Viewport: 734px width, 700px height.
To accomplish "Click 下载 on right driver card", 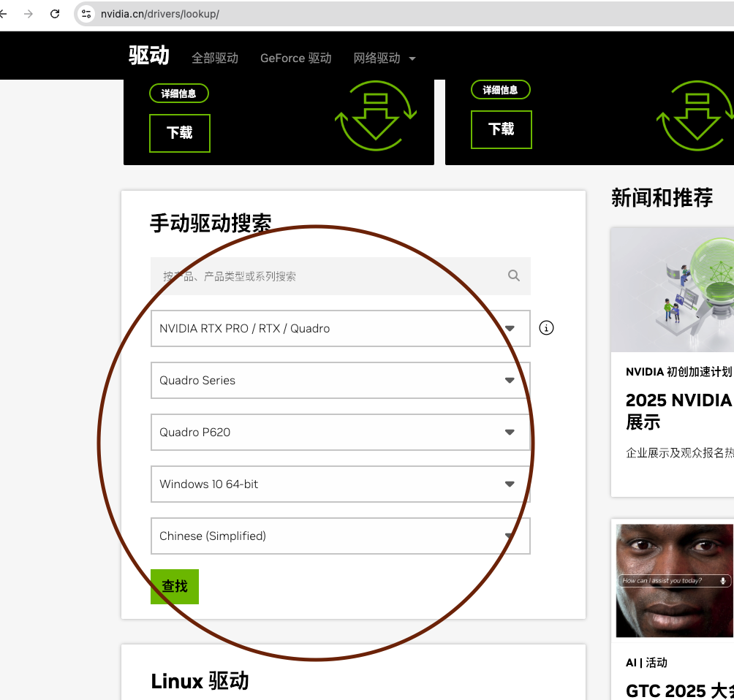I will (502, 129).
